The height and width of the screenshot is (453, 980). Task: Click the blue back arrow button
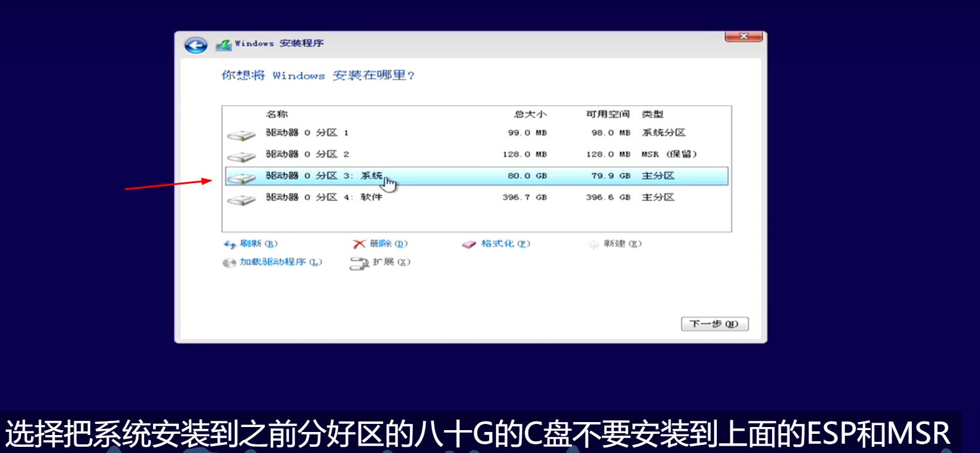(x=196, y=45)
